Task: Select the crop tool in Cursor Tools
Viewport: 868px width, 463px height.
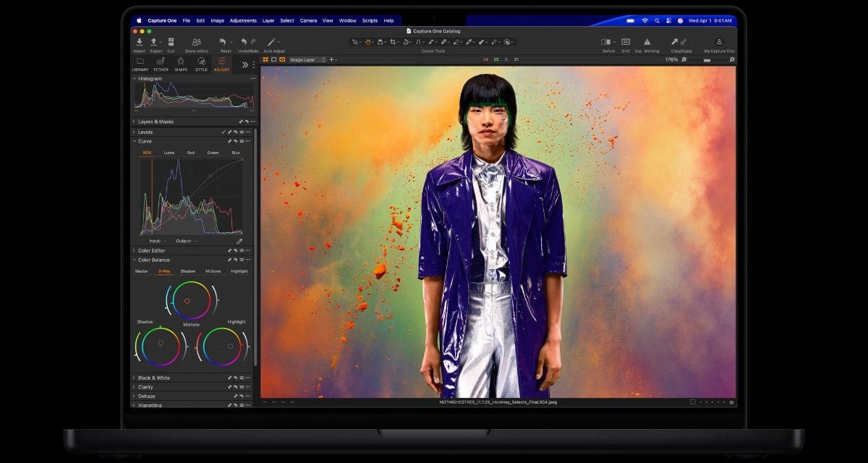Action: point(393,41)
